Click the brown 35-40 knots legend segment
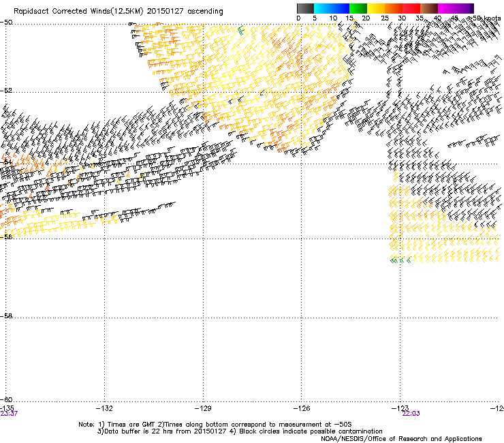 pos(429,8)
